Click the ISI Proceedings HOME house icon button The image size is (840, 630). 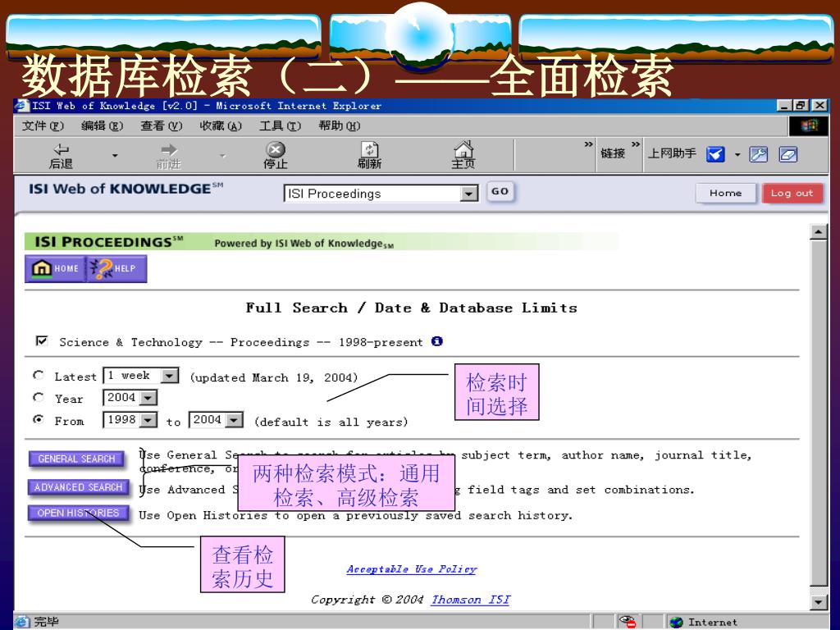[55, 268]
